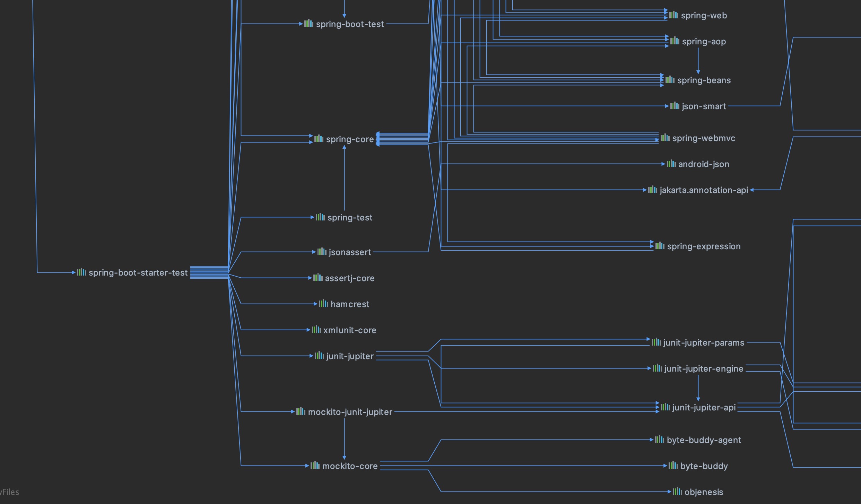
Task: Click the library icon next to hamcrest
Action: [x=323, y=304]
